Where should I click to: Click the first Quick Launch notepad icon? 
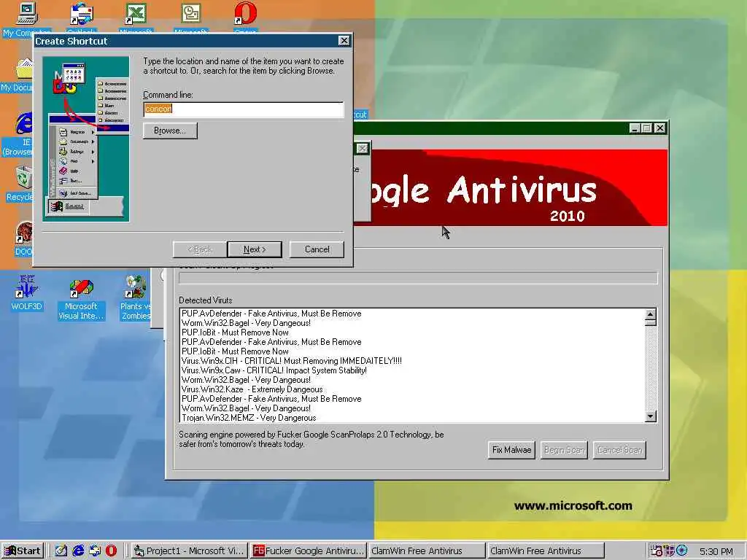coord(61,551)
